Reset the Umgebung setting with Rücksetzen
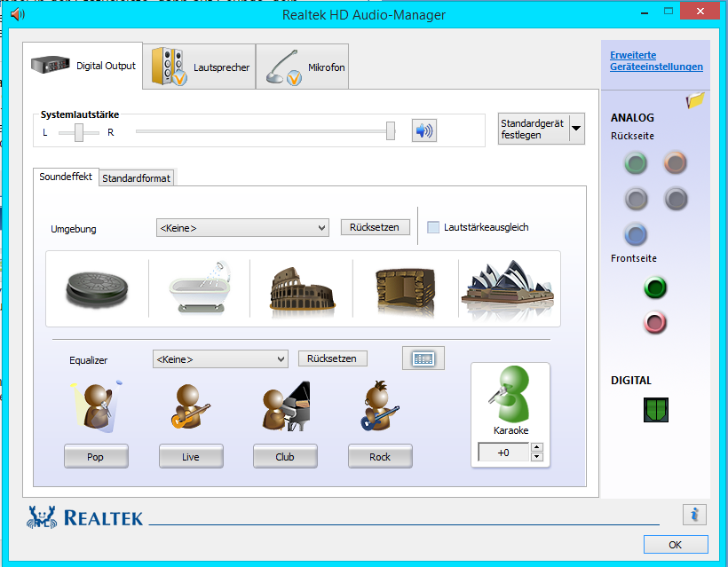728x567 pixels. click(x=375, y=227)
